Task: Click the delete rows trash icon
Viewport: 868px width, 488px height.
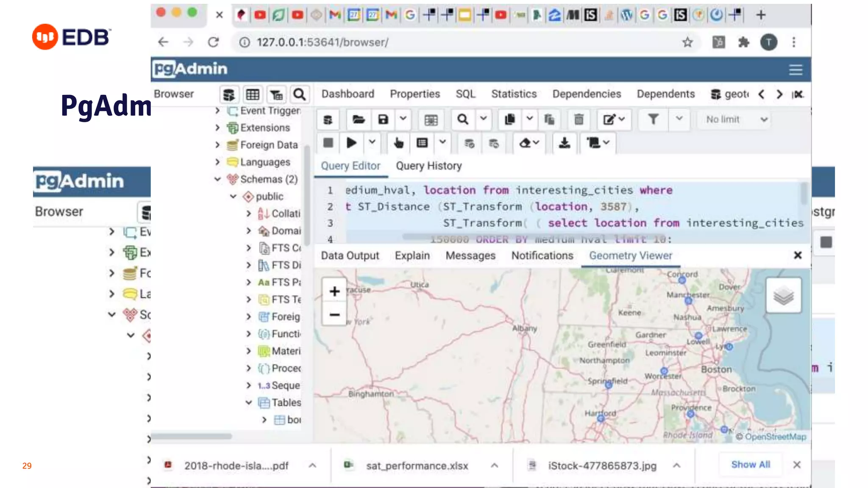Action: [579, 120]
